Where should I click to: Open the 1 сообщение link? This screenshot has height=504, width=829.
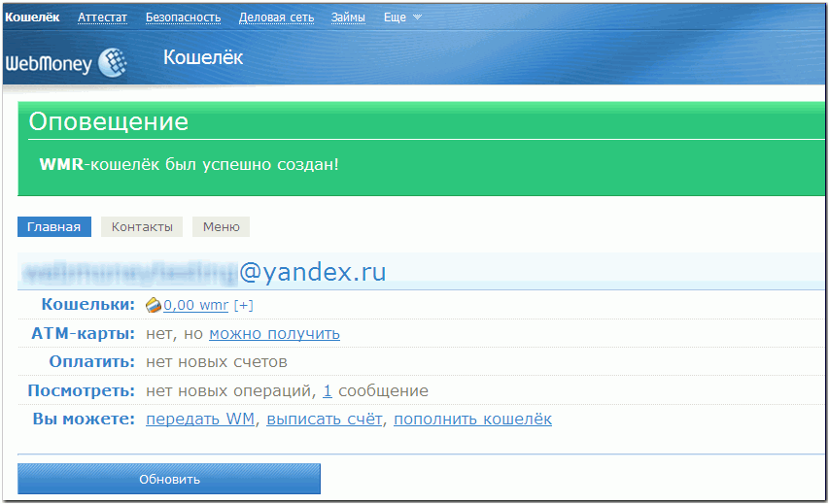pyautogui.click(x=328, y=391)
